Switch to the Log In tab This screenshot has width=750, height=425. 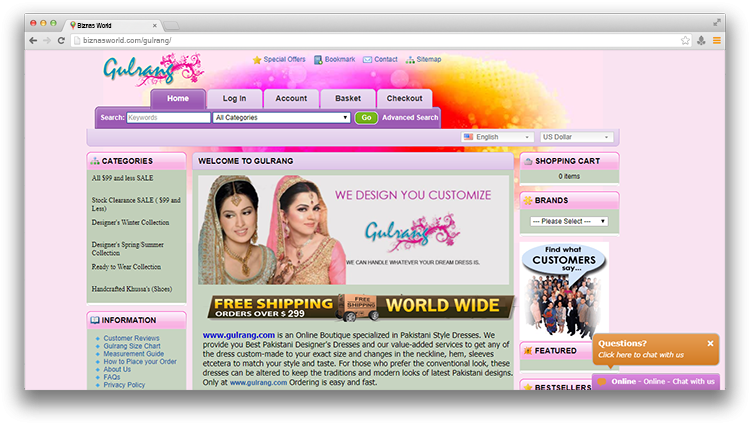click(x=234, y=99)
